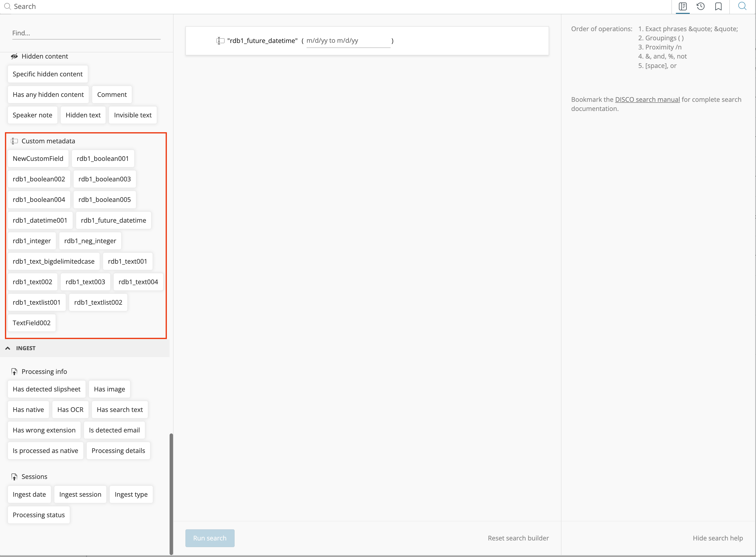Click the icon before "rdb1_future_datetime" query
The width and height of the screenshot is (756, 557).
[x=220, y=41]
